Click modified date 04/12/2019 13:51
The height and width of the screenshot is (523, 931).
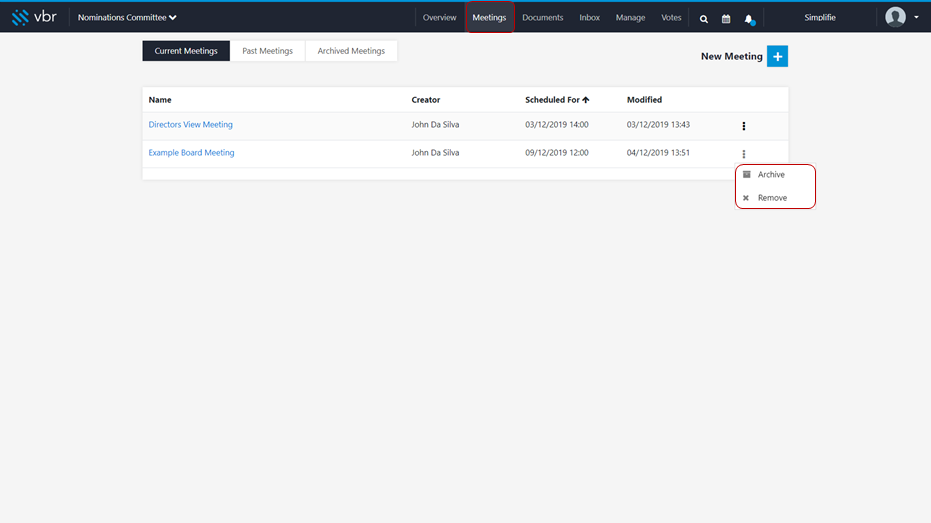[x=658, y=153]
